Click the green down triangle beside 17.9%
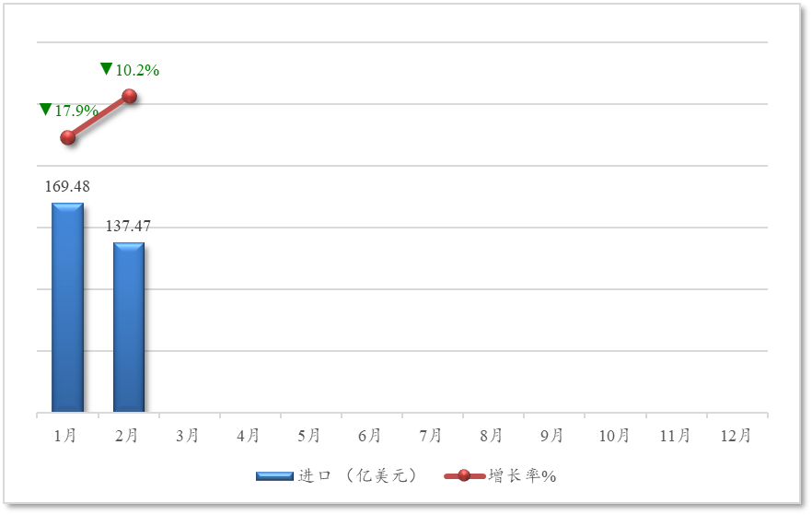This screenshot has width=812, height=515. (45, 109)
